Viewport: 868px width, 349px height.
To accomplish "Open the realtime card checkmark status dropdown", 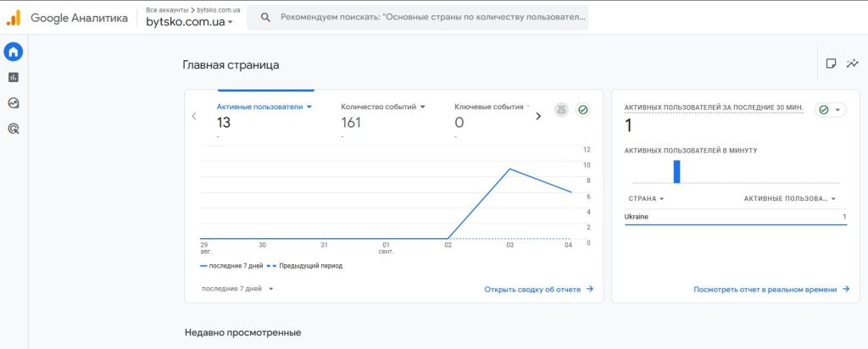I will point(830,110).
